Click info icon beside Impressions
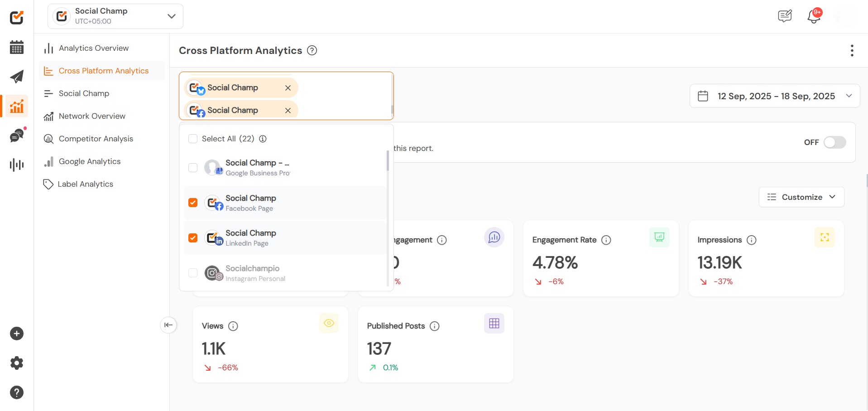This screenshot has height=411, width=868. pos(752,240)
